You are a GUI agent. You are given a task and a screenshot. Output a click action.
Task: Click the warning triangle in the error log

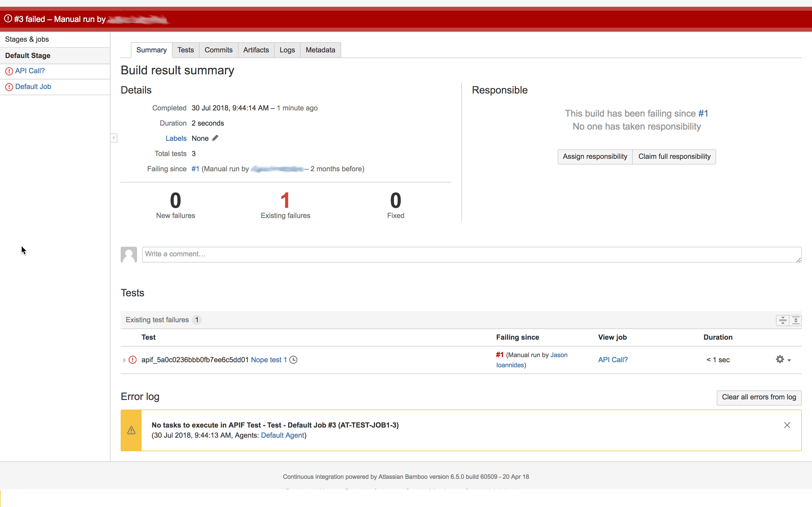131,430
